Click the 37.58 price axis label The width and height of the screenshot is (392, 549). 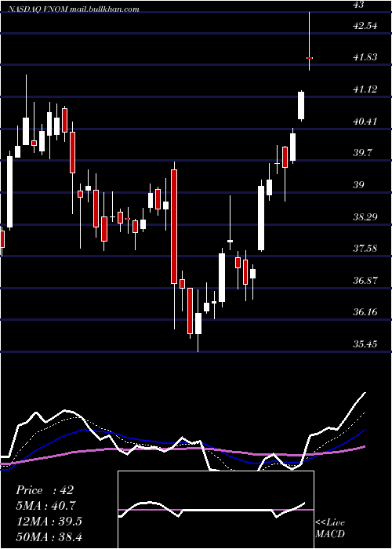tap(365, 249)
